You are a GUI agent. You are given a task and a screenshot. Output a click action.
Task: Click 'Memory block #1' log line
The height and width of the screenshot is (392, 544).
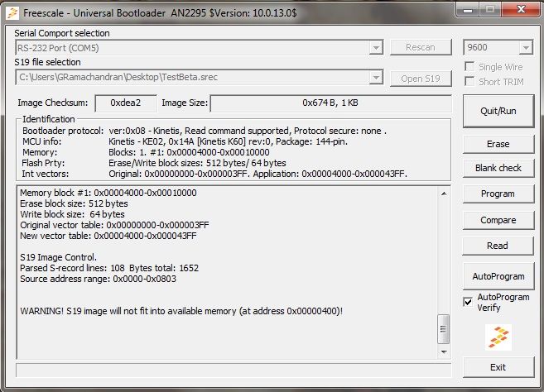pos(108,193)
